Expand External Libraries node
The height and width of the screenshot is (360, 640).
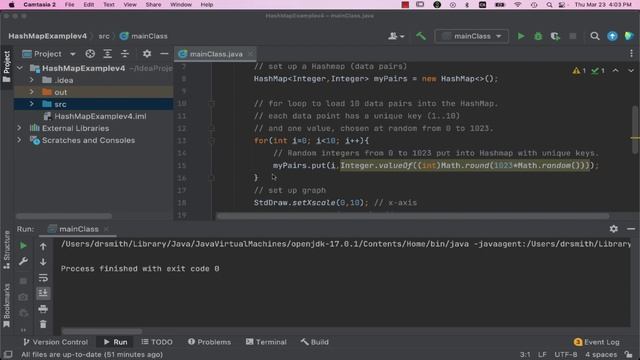(20, 128)
